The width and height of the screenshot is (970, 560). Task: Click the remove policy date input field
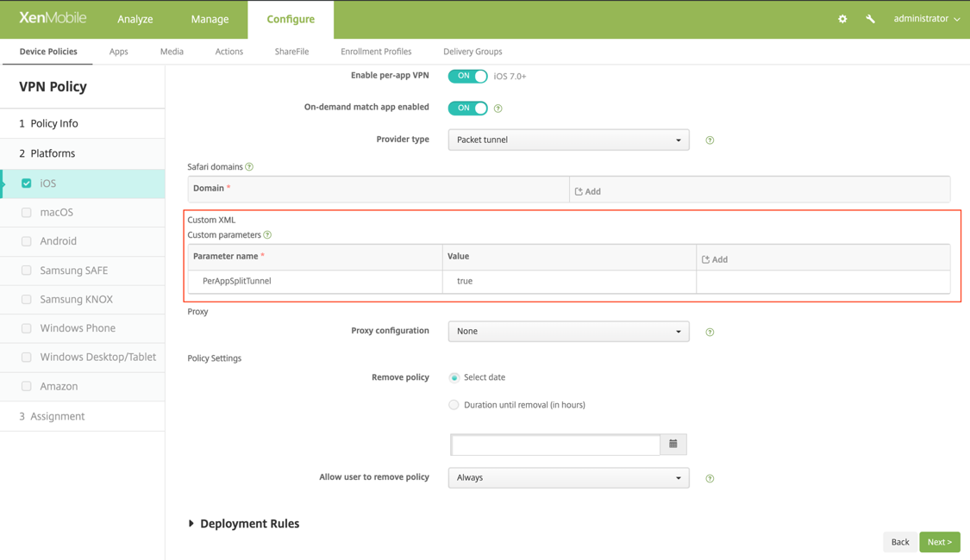click(x=555, y=445)
